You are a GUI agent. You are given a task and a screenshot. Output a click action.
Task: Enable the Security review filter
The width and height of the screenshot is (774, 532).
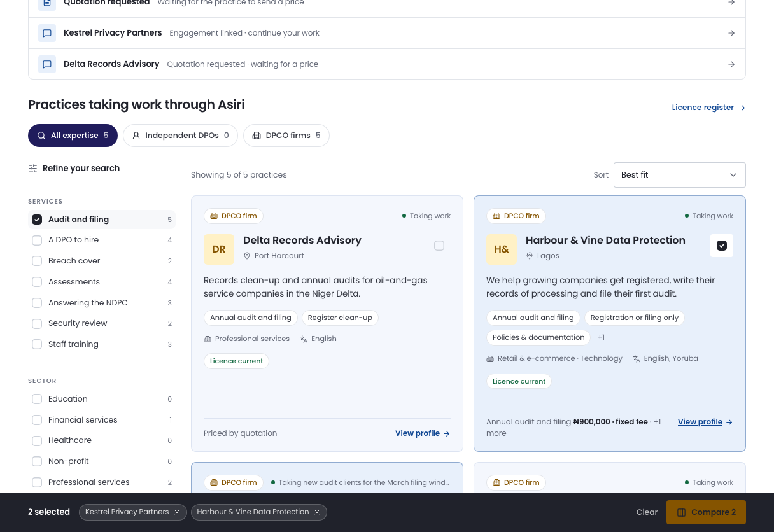coord(37,323)
